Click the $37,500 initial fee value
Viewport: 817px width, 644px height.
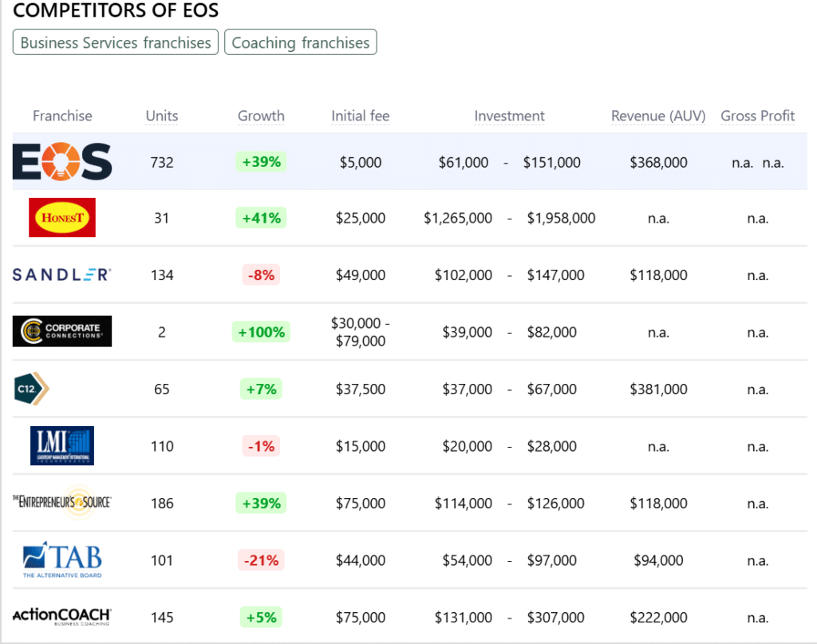pos(361,389)
